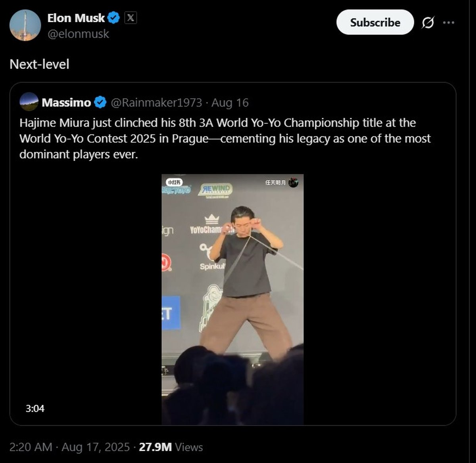
Task: Open the quoted post text about Hajime Miura
Action: point(225,138)
